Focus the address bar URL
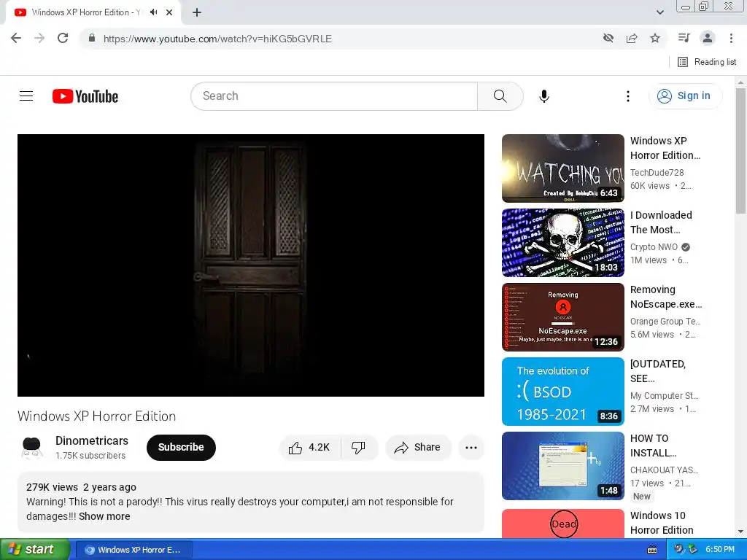Screen dimensions: 747x560 pyautogui.click(x=217, y=39)
